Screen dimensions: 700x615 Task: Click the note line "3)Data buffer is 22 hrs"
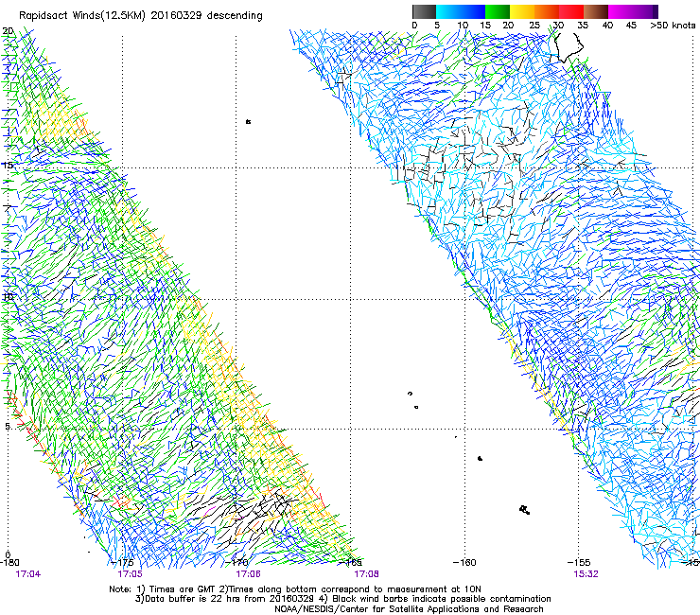pyautogui.click(x=342, y=599)
